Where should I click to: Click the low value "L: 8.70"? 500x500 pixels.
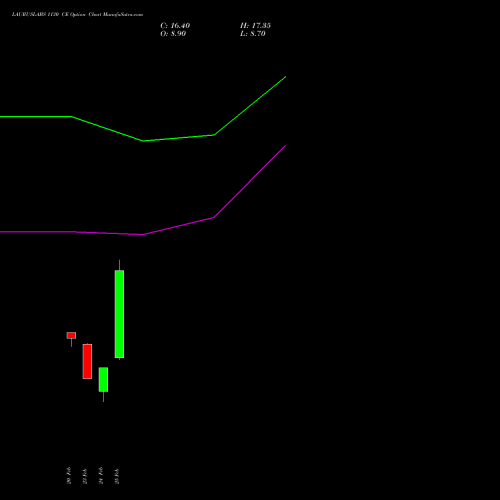click(x=253, y=34)
